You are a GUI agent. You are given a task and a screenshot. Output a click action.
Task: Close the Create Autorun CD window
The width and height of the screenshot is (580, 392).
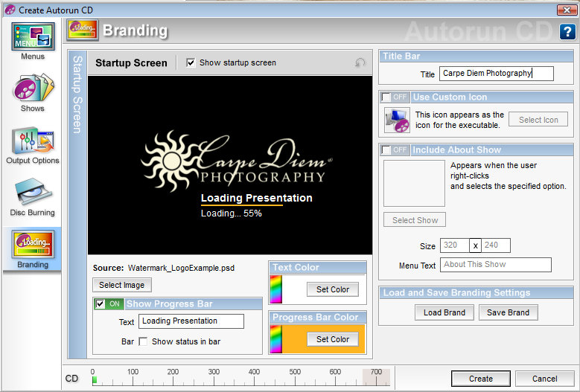point(567,10)
